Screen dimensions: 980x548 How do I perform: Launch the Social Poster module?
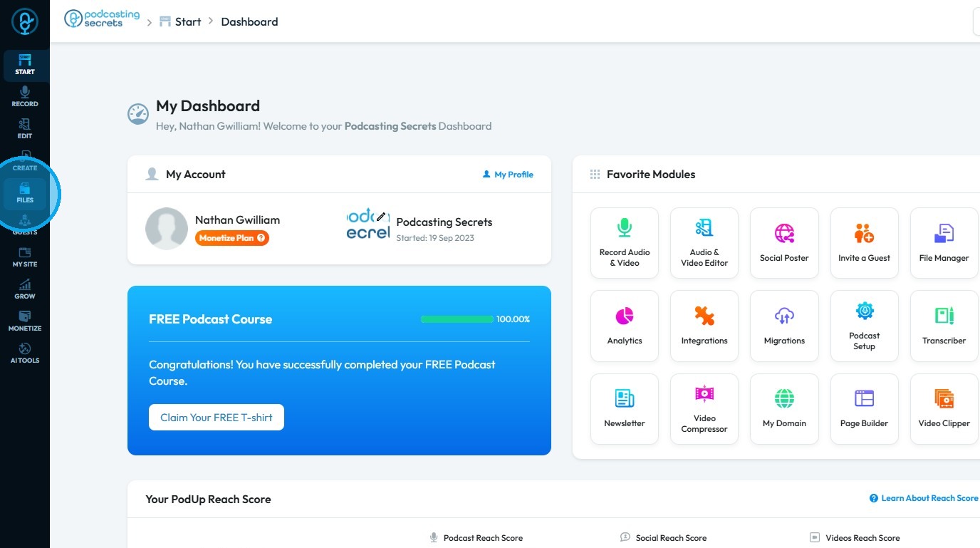tap(784, 243)
